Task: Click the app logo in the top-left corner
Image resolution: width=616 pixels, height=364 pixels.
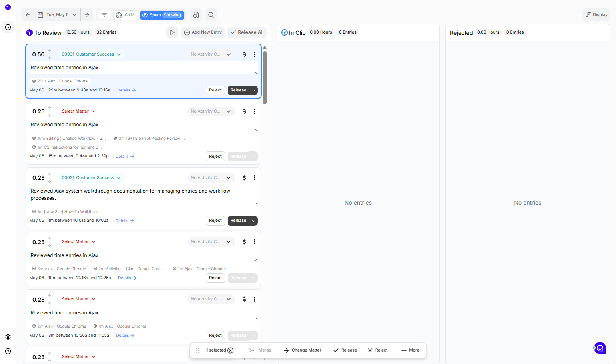Action: point(8,7)
